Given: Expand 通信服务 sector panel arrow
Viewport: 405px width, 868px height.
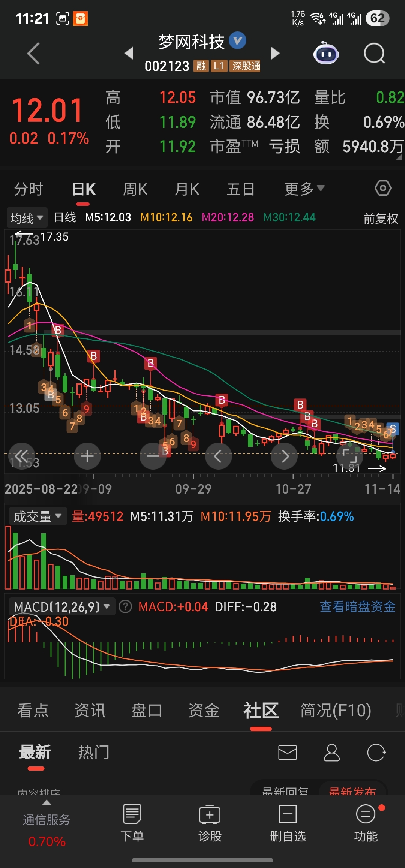Looking at the screenshot, I should (x=46, y=802).
